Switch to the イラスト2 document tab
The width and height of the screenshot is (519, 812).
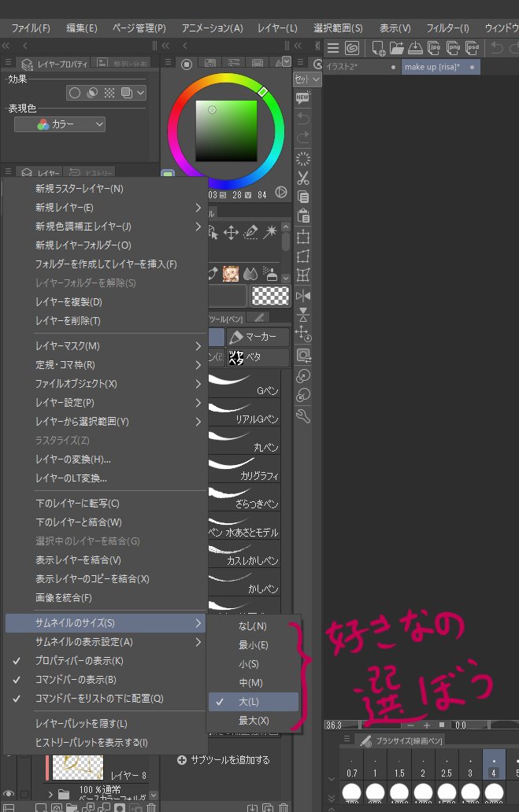(x=362, y=67)
